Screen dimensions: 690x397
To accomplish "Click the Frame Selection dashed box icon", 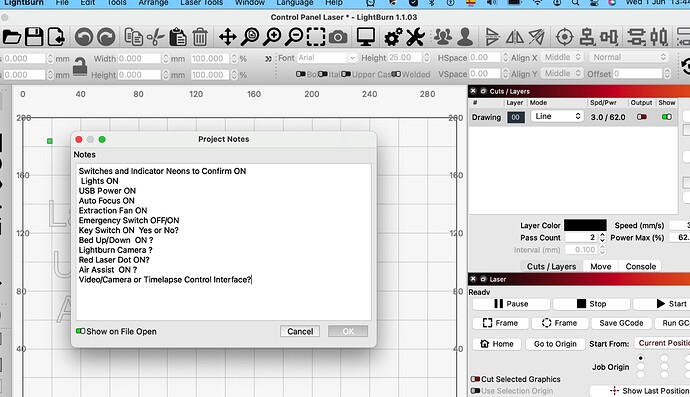I will click(316, 37).
